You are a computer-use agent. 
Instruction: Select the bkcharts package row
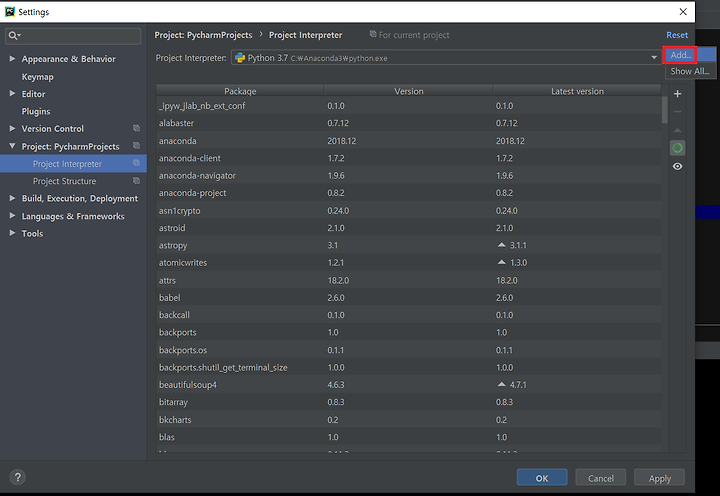pos(409,419)
